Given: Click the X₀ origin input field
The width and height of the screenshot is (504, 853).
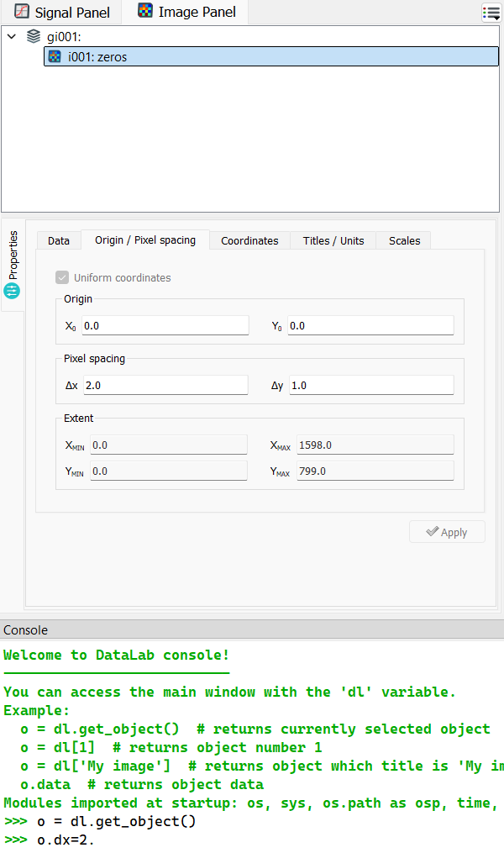Looking at the screenshot, I should point(165,325).
